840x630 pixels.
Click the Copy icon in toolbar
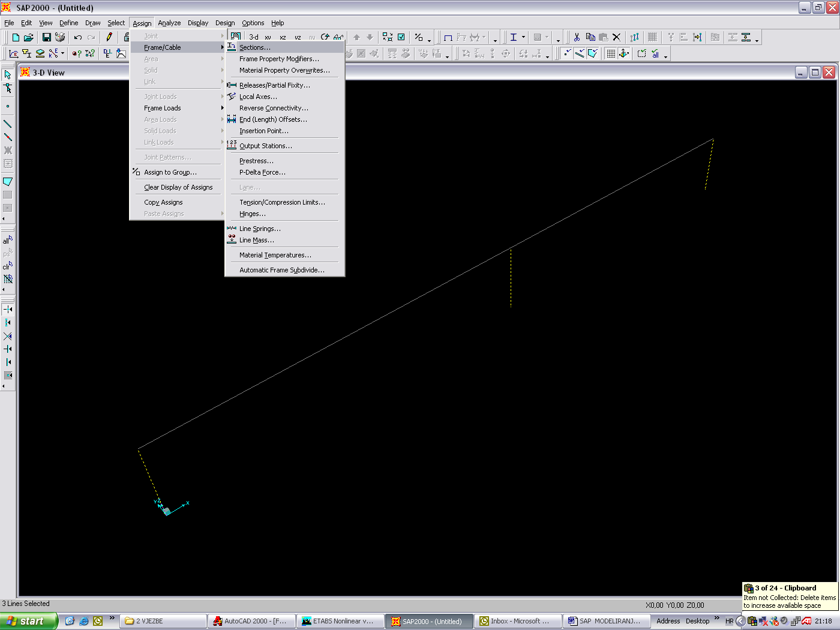point(590,37)
